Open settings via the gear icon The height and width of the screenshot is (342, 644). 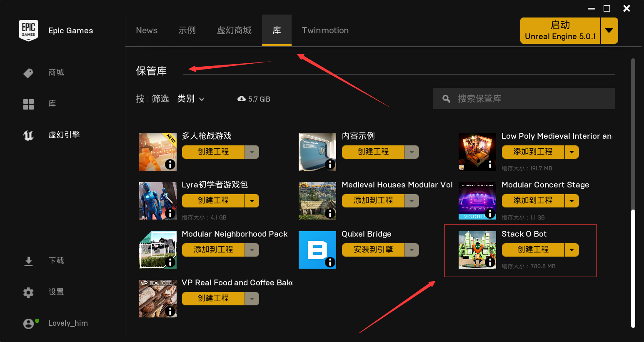click(x=28, y=292)
